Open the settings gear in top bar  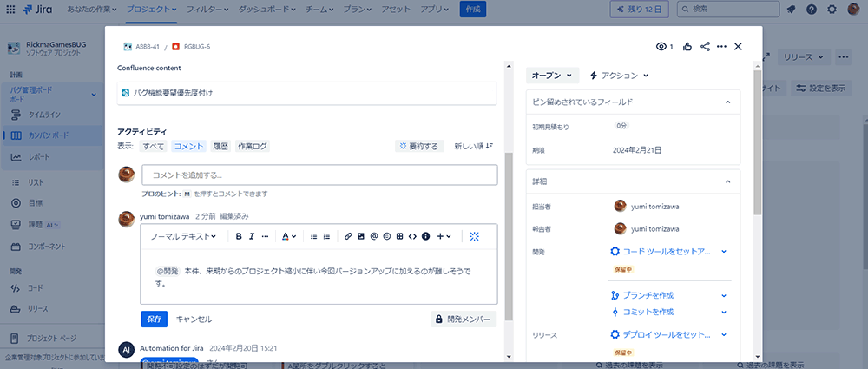pyautogui.click(x=832, y=10)
